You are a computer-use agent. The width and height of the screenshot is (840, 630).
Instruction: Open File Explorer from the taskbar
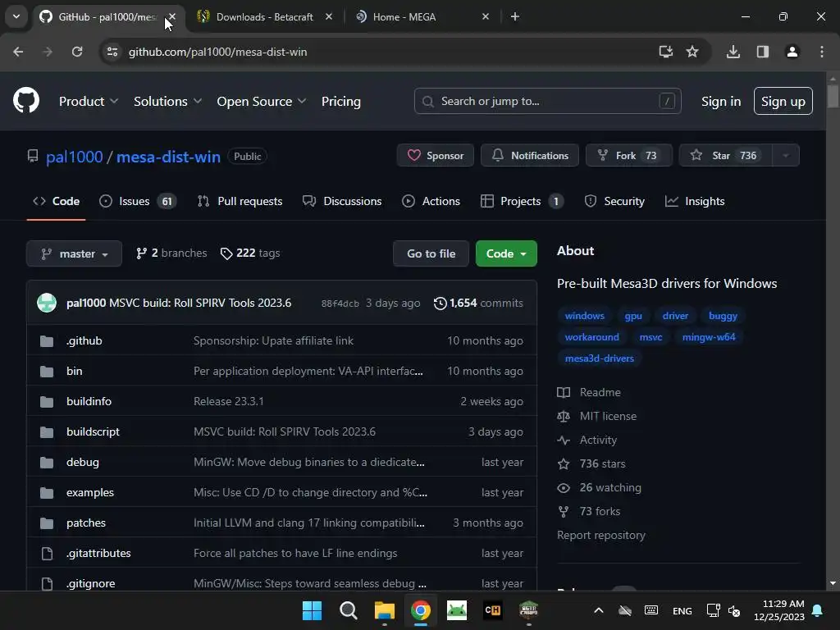(x=385, y=610)
